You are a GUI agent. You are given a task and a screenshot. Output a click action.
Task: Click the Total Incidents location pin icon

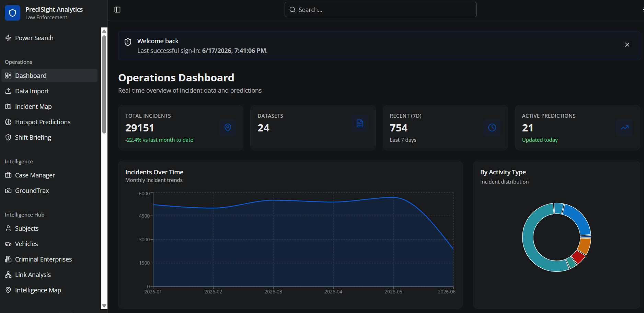(x=228, y=128)
